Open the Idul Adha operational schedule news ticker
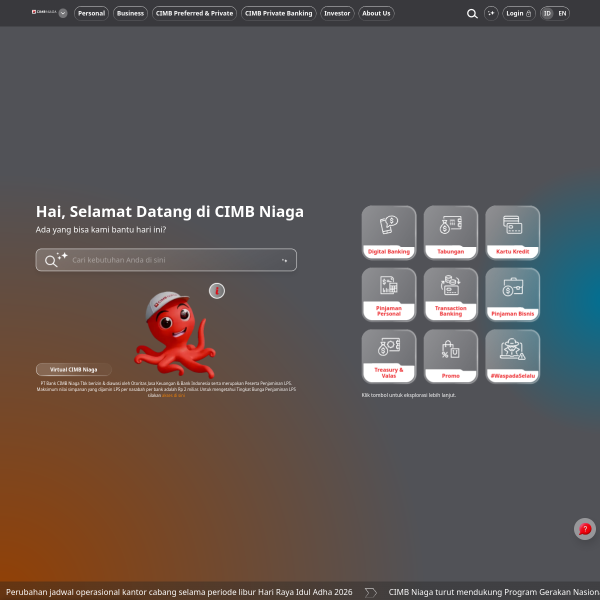The height and width of the screenshot is (600, 600). pyautogui.click(x=179, y=592)
